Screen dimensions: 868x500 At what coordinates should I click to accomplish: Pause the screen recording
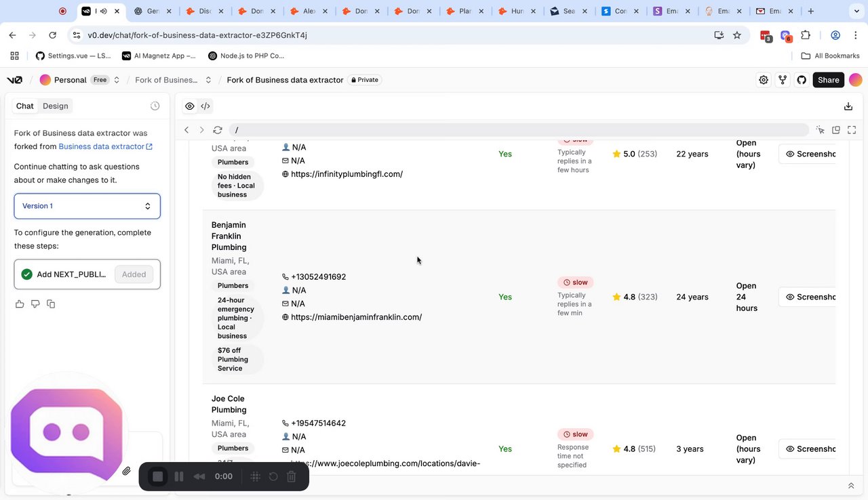tap(179, 476)
